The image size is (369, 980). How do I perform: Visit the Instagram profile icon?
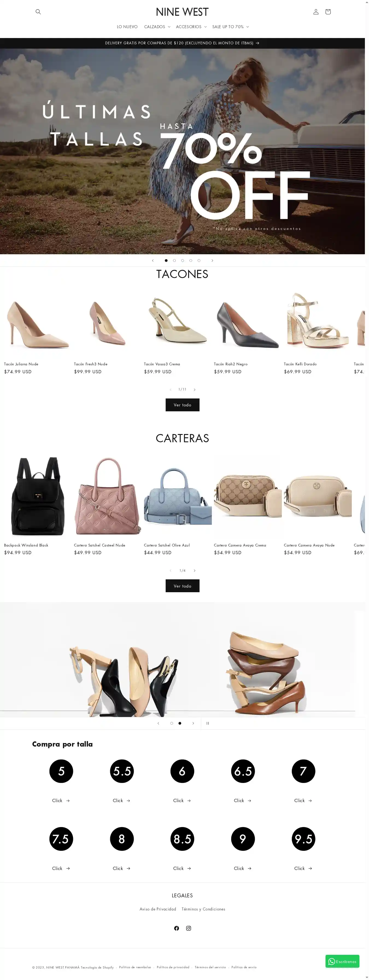pyautogui.click(x=189, y=928)
